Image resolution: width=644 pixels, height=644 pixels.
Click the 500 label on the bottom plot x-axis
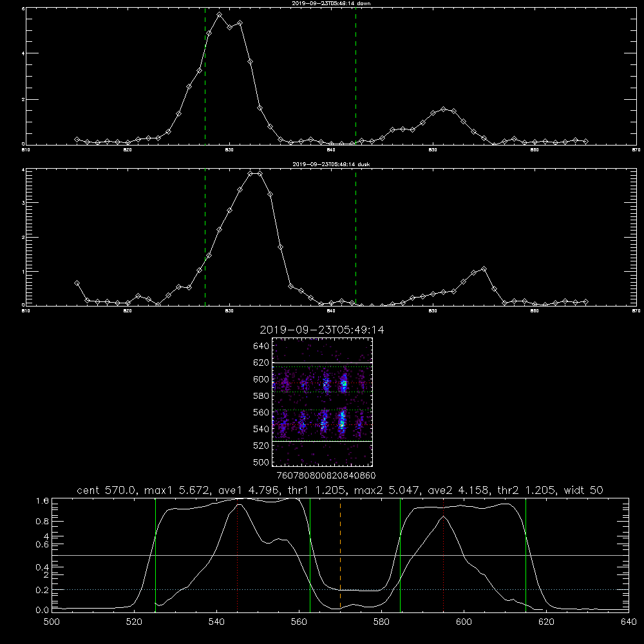click(x=52, y=622)
